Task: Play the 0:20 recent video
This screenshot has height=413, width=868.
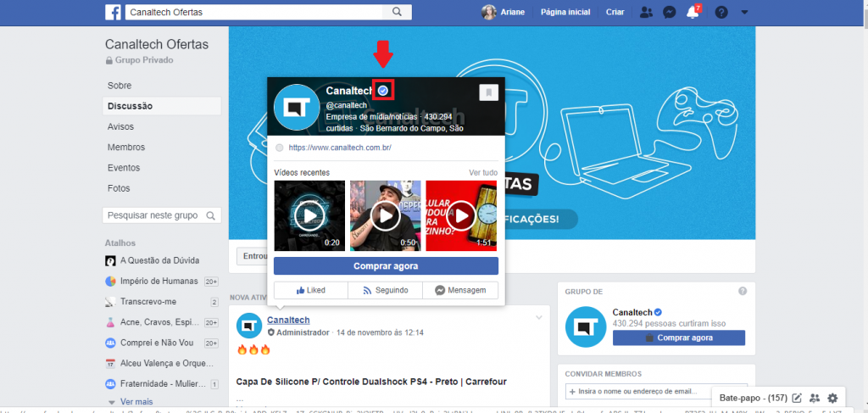Action: coord(309,215)
